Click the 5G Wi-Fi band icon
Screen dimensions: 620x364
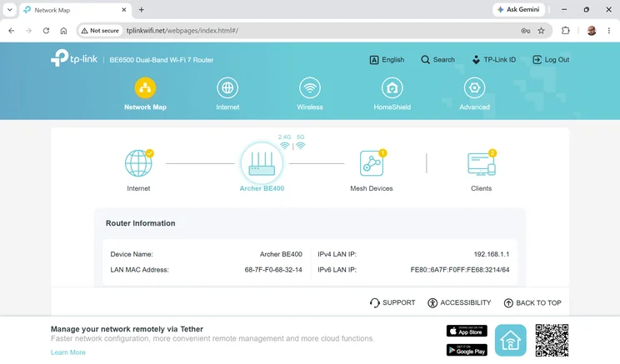pyautogui.click(x=301, y=146)
